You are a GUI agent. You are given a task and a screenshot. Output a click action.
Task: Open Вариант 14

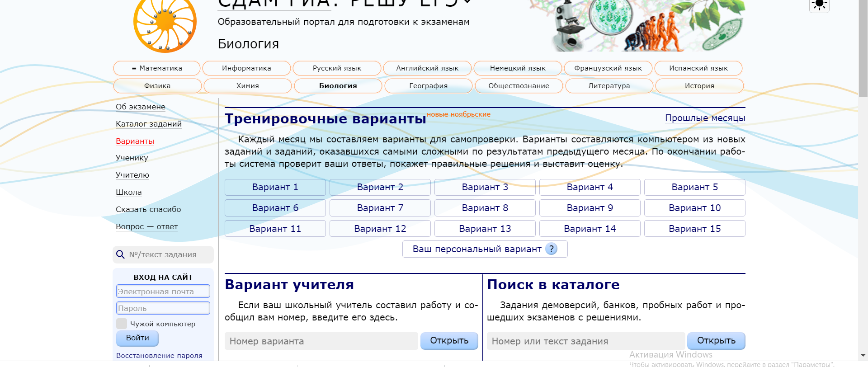[590, 229]
